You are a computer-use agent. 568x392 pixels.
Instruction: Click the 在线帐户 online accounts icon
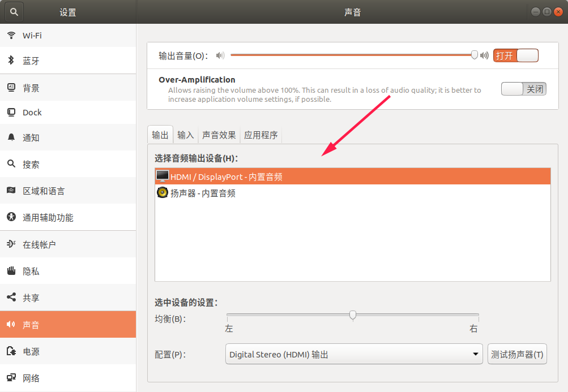click(x=11, y=244)
